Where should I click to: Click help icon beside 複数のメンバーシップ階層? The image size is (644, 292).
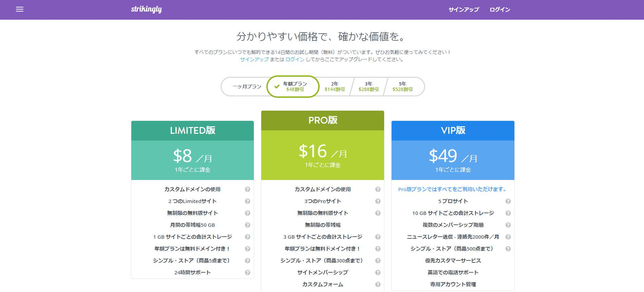(508, 225)
